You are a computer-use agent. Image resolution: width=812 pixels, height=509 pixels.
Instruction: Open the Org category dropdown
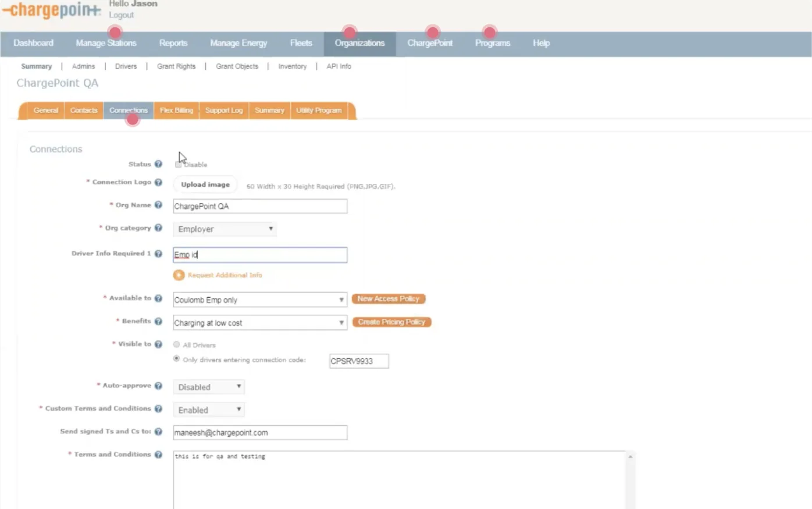pos(225,229)
